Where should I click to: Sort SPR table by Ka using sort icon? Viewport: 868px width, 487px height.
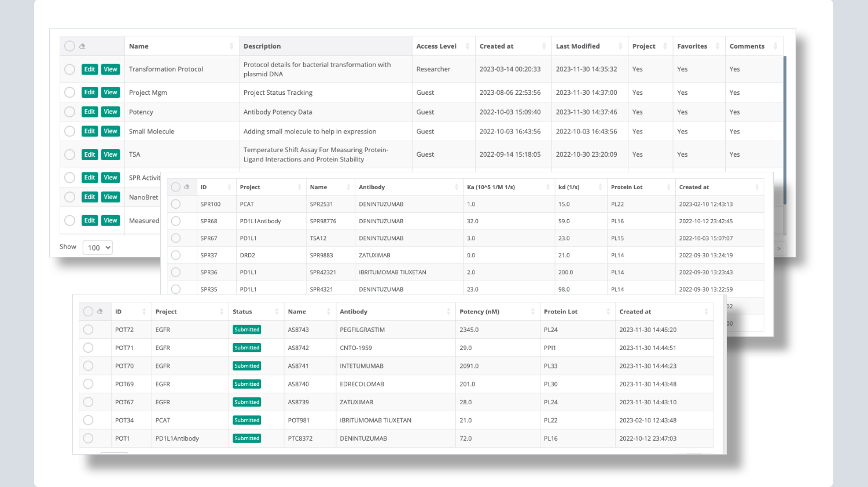pyautogui.click(x=549, y=186)
